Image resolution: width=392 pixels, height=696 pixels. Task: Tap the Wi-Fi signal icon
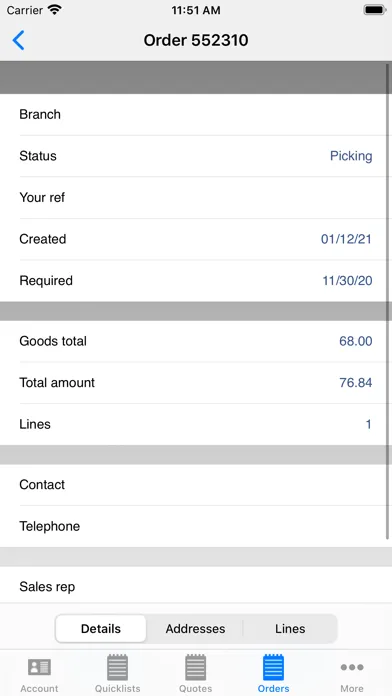(55, 10)
